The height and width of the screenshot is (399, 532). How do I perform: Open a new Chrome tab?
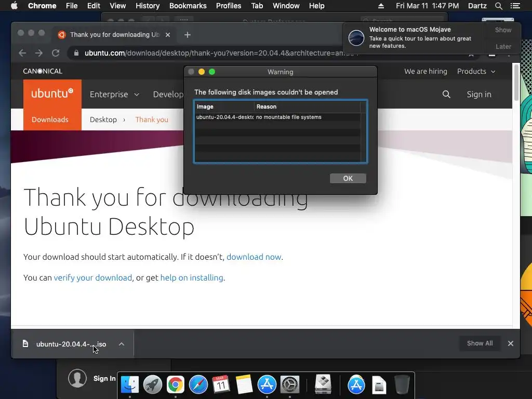pyautogui.click(x=187, y=35)
